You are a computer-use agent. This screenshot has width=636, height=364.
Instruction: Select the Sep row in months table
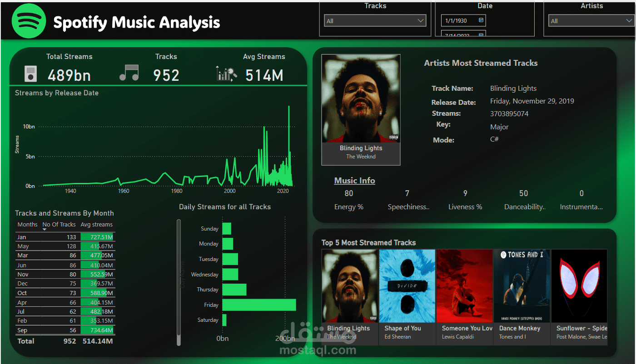[65, 330]
